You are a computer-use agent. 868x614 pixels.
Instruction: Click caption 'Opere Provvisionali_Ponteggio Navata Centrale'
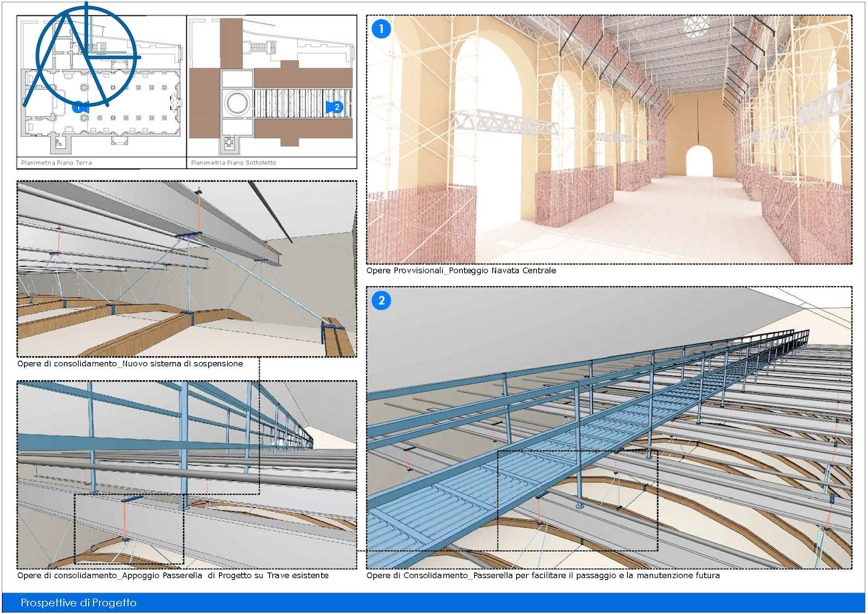[461, 271]
